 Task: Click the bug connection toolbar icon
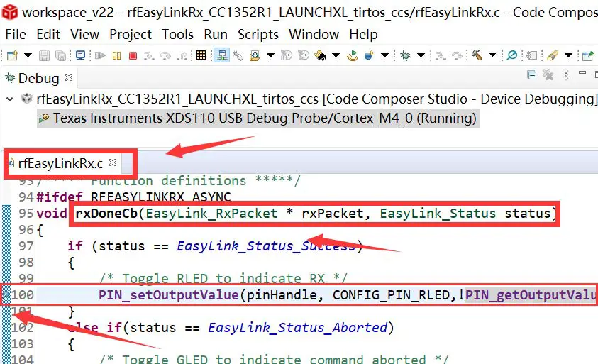coord(238,56)
